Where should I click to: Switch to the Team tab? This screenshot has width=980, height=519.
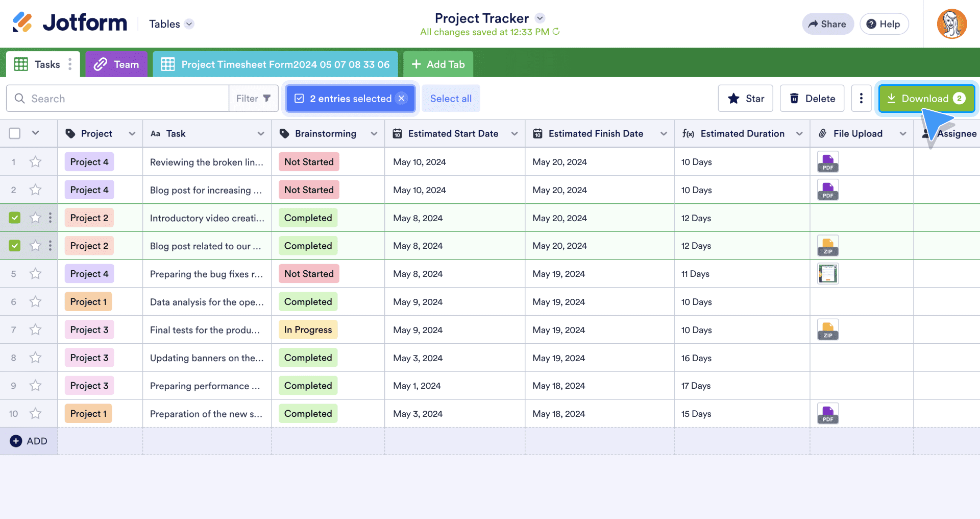117,64
